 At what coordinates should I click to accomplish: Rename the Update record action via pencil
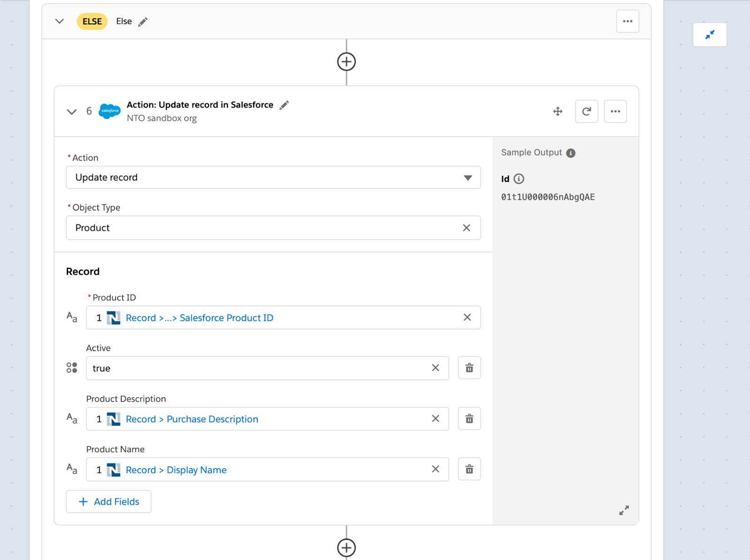284,105
